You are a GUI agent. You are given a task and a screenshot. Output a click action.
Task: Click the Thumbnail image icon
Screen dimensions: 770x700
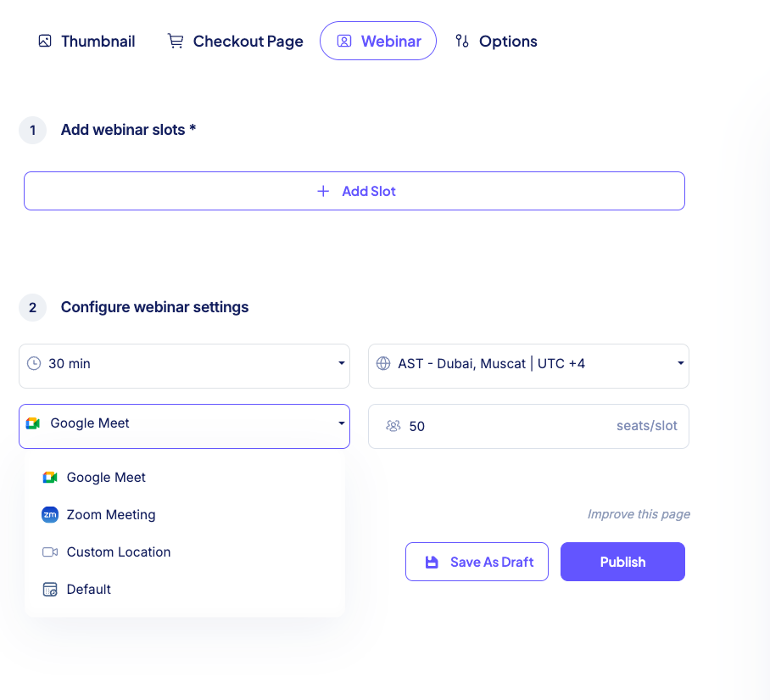click(x=45, y=40)
